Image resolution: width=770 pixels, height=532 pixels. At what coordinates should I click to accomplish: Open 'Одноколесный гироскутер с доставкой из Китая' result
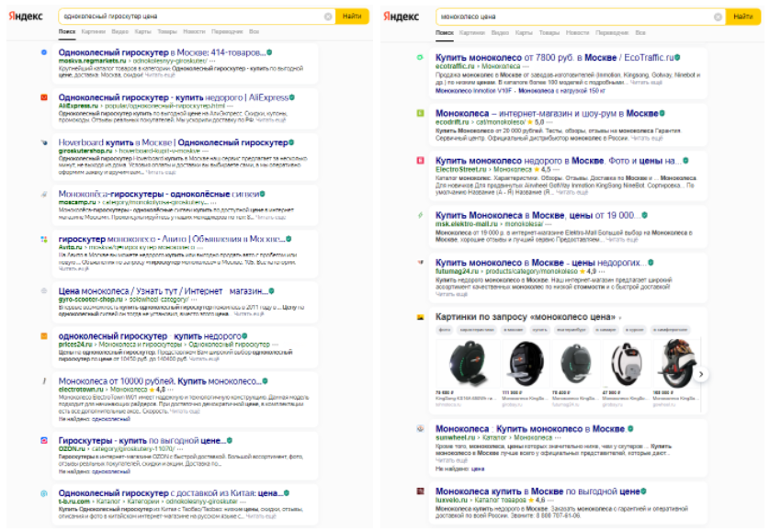coord(170,493)
